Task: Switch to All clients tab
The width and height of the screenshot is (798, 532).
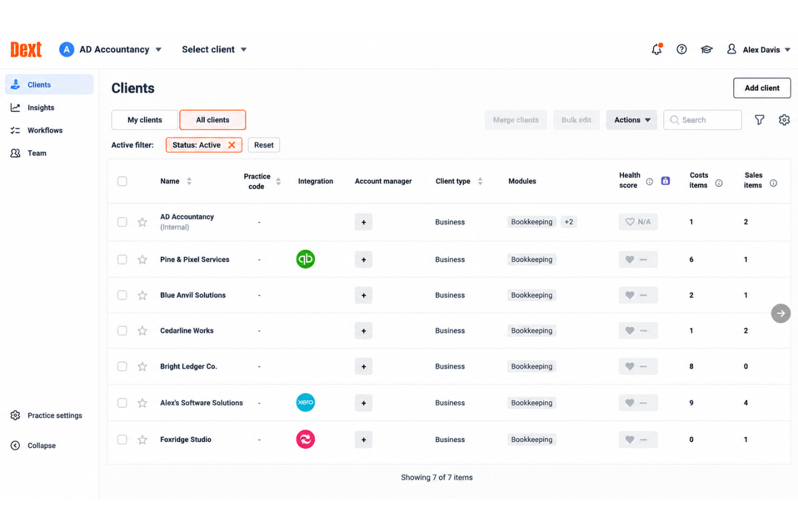Action: (x=212, y=120)
